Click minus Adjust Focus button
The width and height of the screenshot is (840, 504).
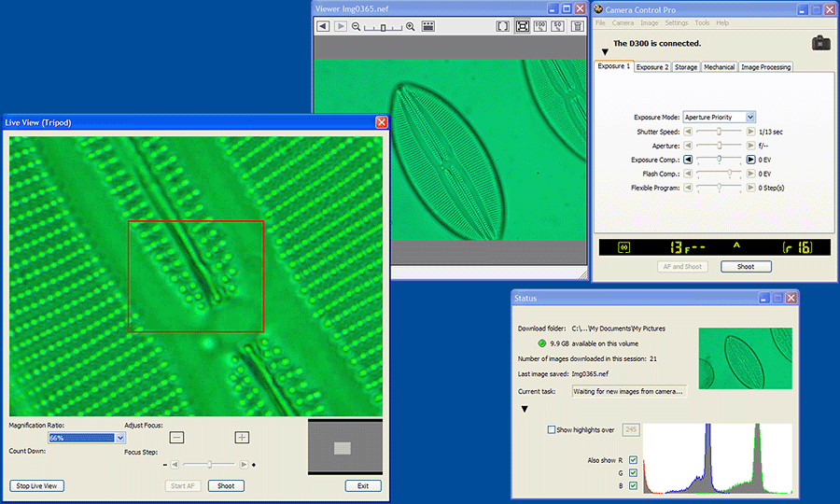tap(176, 438)
